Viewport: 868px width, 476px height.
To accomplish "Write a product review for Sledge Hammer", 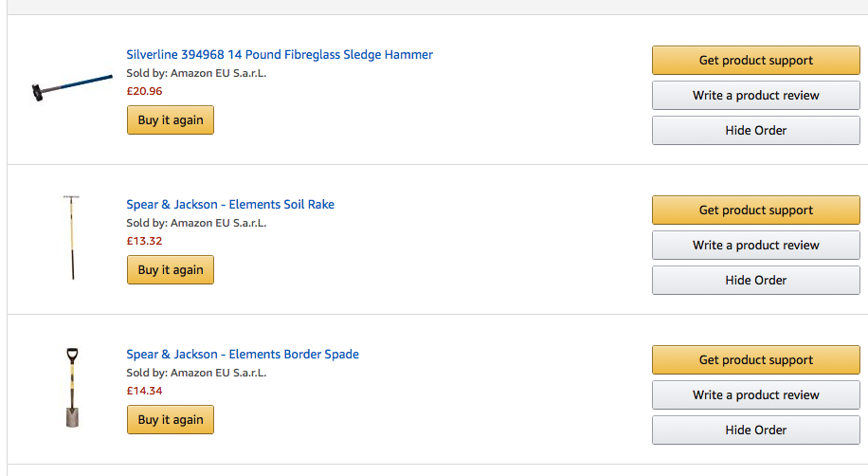I will 756,96.
